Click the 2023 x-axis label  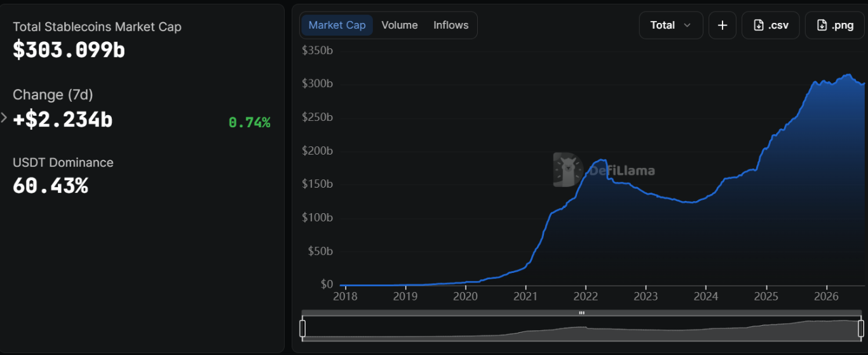(x=646, y=296)
